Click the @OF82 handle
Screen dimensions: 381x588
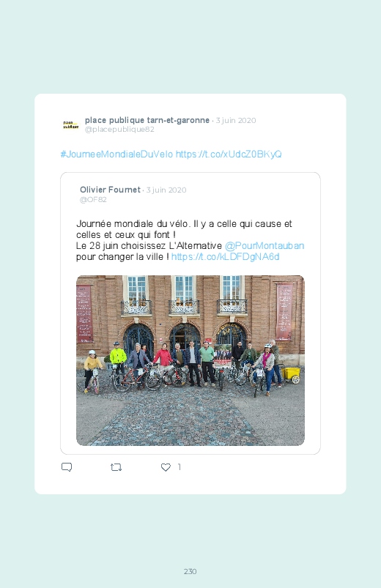(x=93, y=199)
